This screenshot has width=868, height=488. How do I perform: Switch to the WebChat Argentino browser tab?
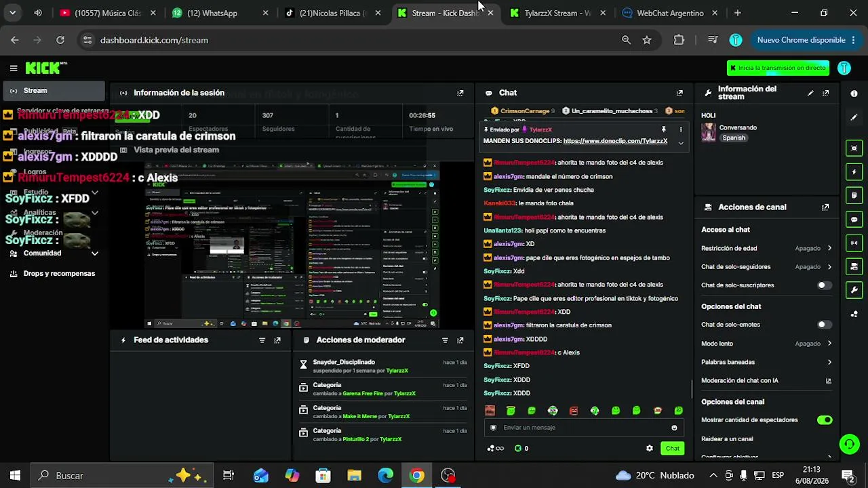[x=670, y=13]
